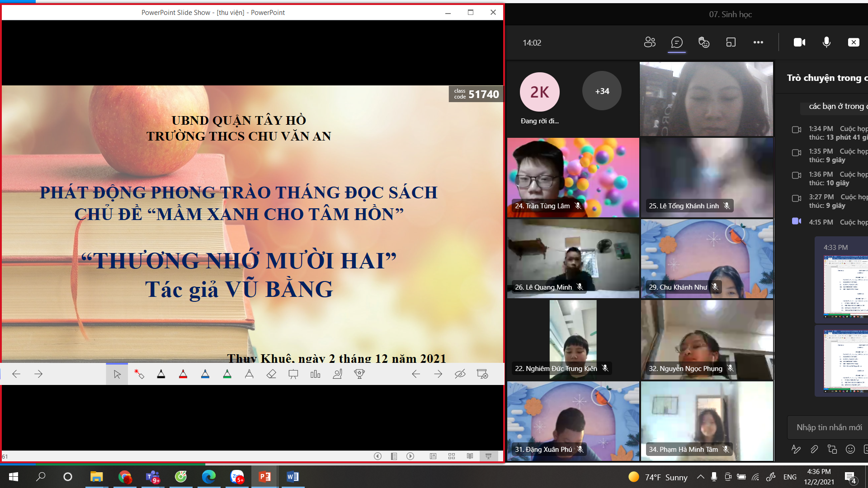Select the Slide Show view button
Screen dimensions: 868x488
coord(488,456)
